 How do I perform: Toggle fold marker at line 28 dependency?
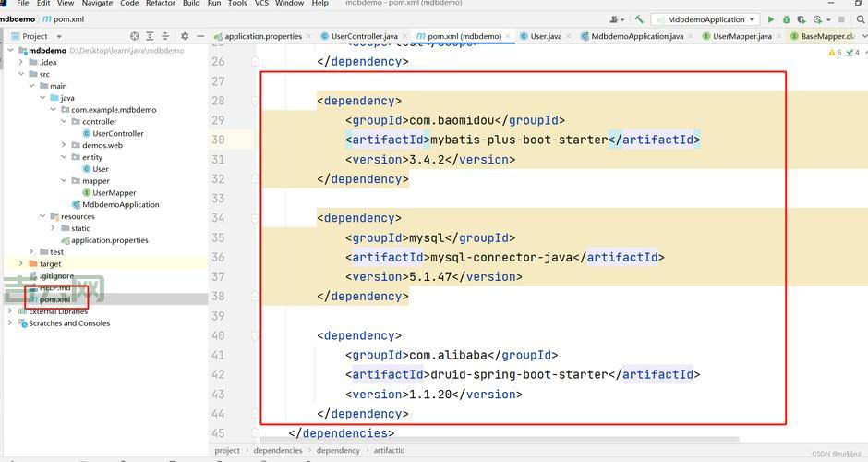coord(256,101)
